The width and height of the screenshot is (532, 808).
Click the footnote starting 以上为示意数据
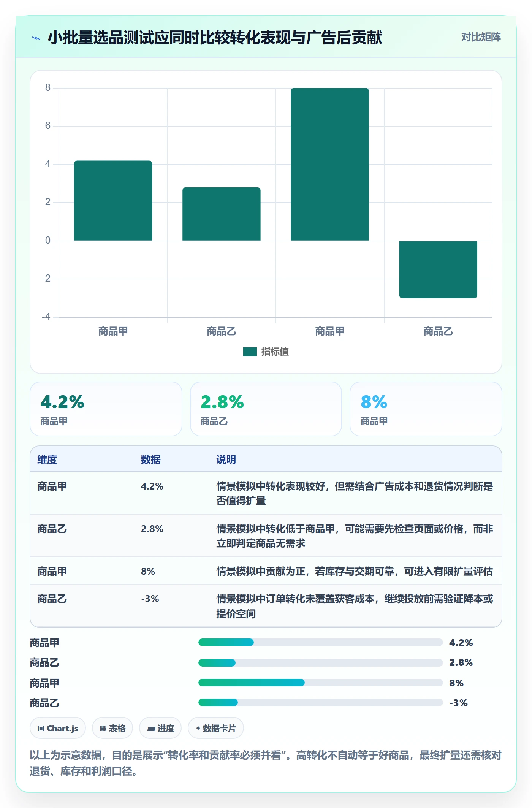click(266, 763)
